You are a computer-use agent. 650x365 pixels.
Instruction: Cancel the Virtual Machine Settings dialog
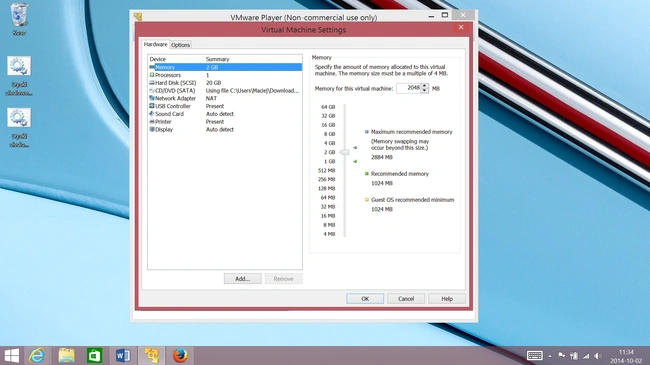point(406,299)
